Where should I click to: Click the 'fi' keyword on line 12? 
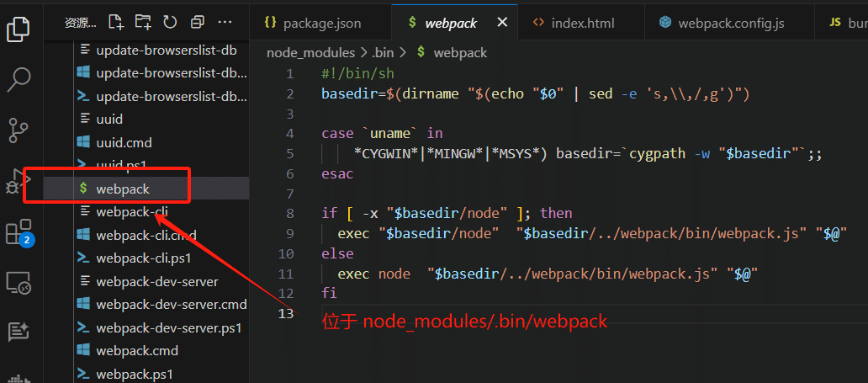pyautogui.click(x=329, y=293)
